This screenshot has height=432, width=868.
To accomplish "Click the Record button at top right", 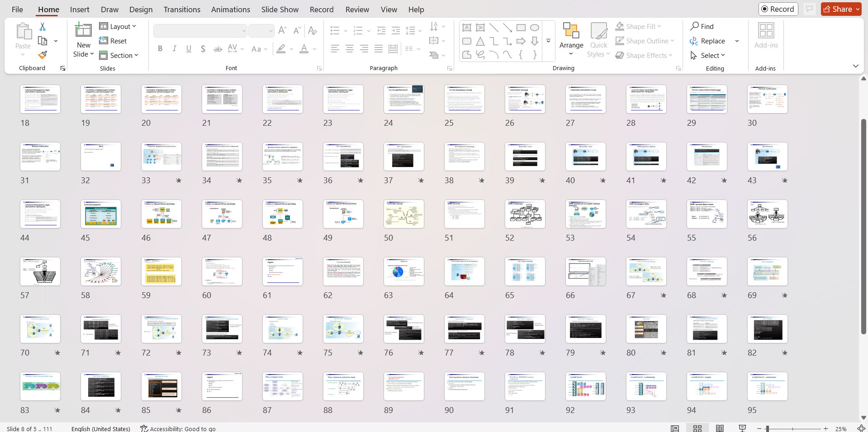I will (x=778, y=9).
